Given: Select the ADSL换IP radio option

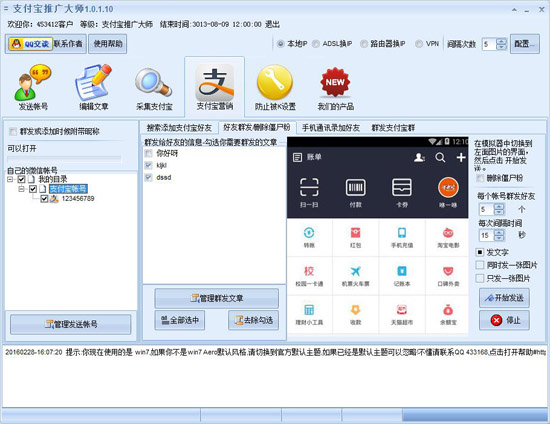Looking at the screenshot, I should (x=316, y=44).
